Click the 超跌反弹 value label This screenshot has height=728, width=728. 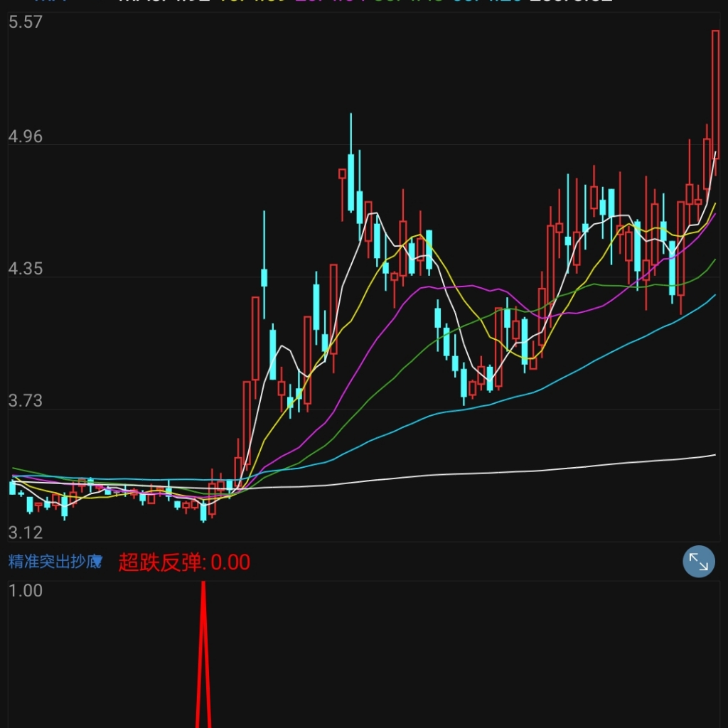184,562
